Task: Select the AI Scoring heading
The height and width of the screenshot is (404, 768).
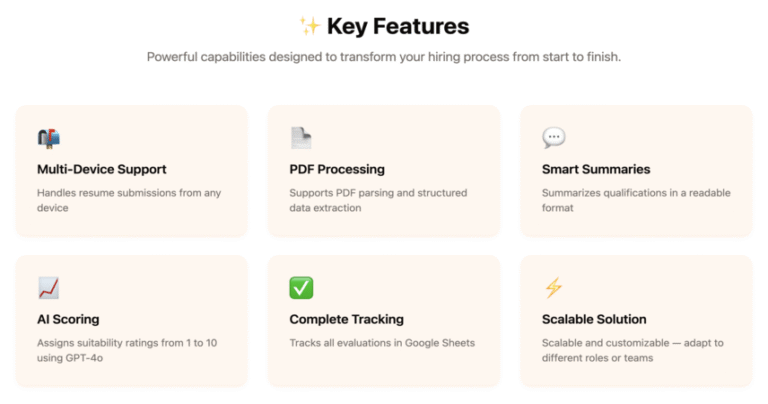Action: pos(68,319)
